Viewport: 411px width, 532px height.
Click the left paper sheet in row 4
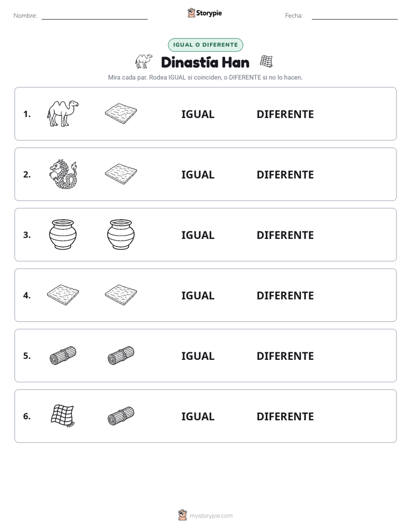63,295
